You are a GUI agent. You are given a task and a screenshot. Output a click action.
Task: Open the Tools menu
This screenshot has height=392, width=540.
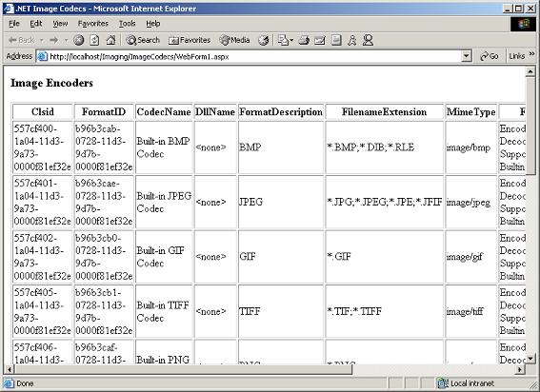(x=127, y=24)
